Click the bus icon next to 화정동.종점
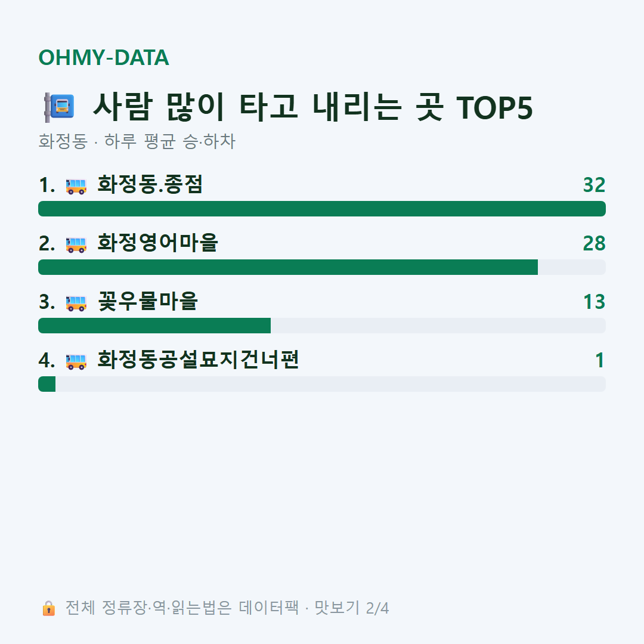This screenshot has height=644, width=644. pyautogui.click(x=76, y=185)
